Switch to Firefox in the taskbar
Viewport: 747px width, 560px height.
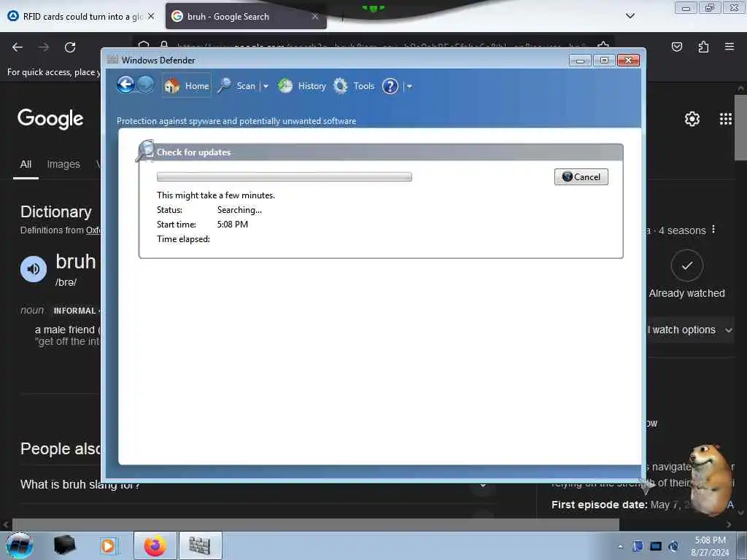155,545
